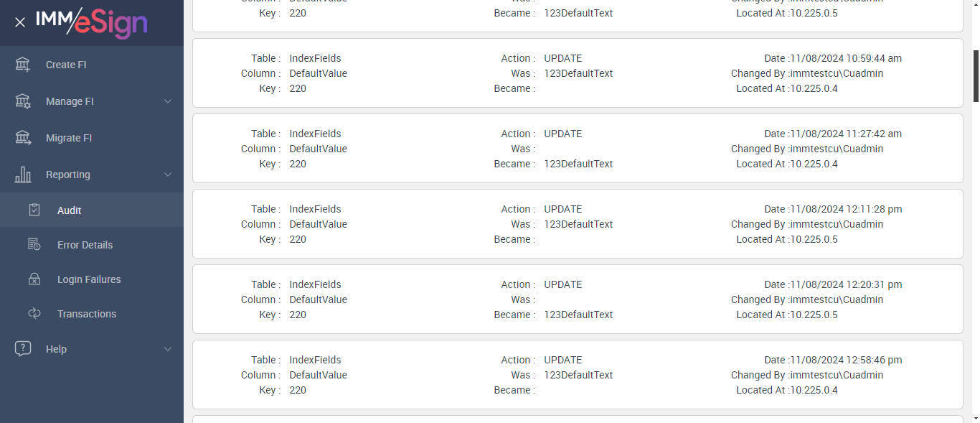Viewport: 980px width, 423px height.
Task: Click the Login Failures lock icon
Action: tap(34, 279)
